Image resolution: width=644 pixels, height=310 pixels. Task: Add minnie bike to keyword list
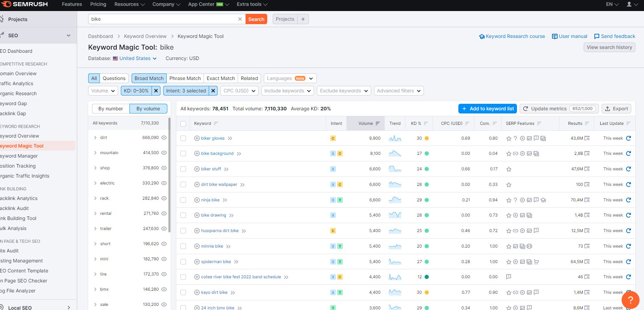pos(197,246)
